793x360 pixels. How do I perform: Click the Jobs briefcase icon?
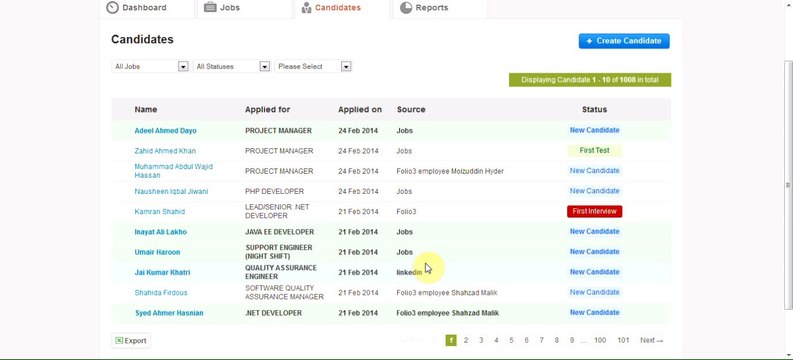coord(210,8)
